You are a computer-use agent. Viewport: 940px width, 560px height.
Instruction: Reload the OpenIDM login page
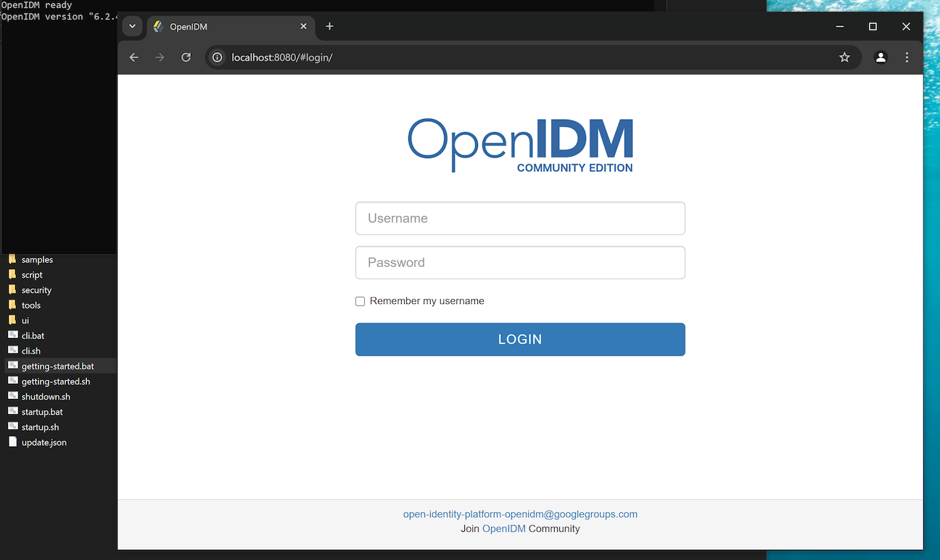point(186,57)
